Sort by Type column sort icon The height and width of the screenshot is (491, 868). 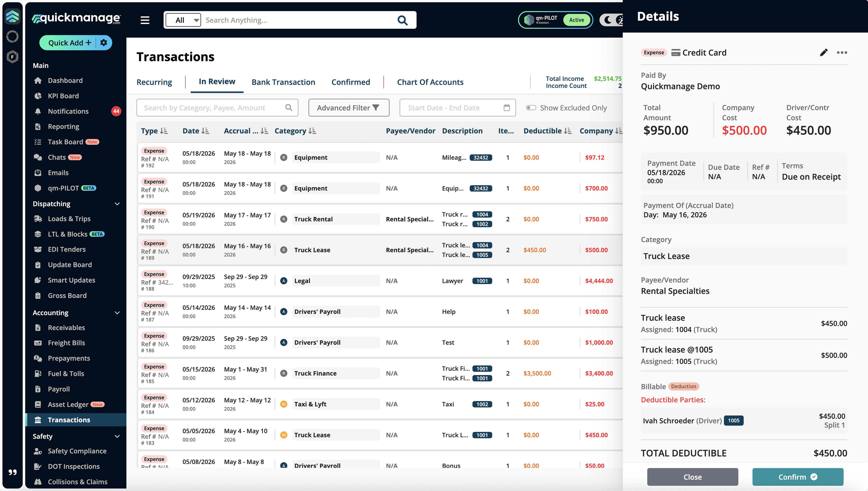164,131
